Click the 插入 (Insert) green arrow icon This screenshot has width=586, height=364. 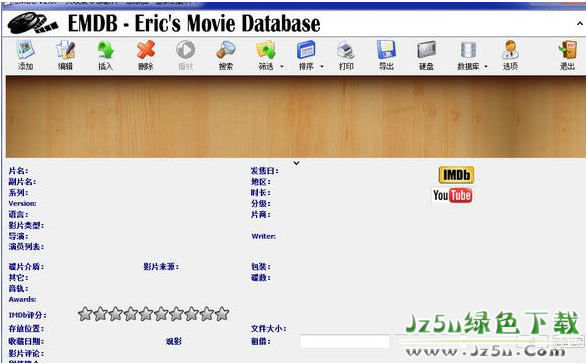(106, 50)
